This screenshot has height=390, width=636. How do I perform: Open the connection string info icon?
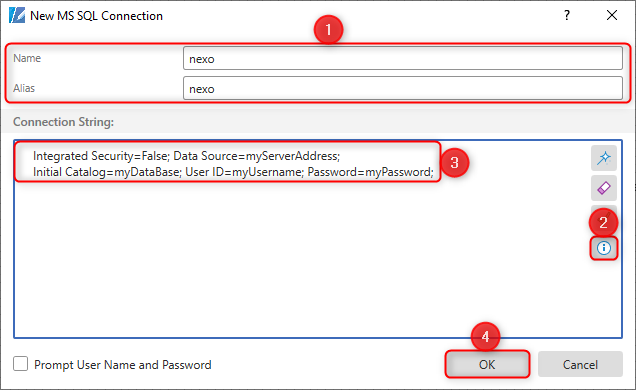(x=604, y=248)
